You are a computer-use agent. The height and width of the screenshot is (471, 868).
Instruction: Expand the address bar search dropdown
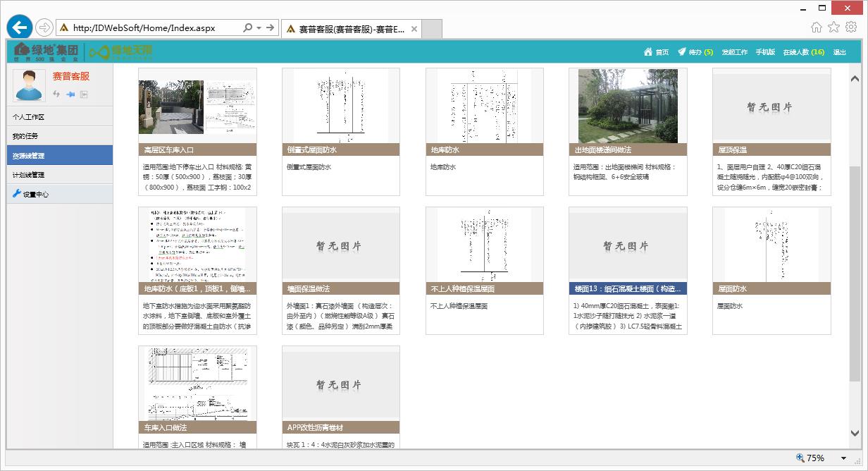click(259, 28)
